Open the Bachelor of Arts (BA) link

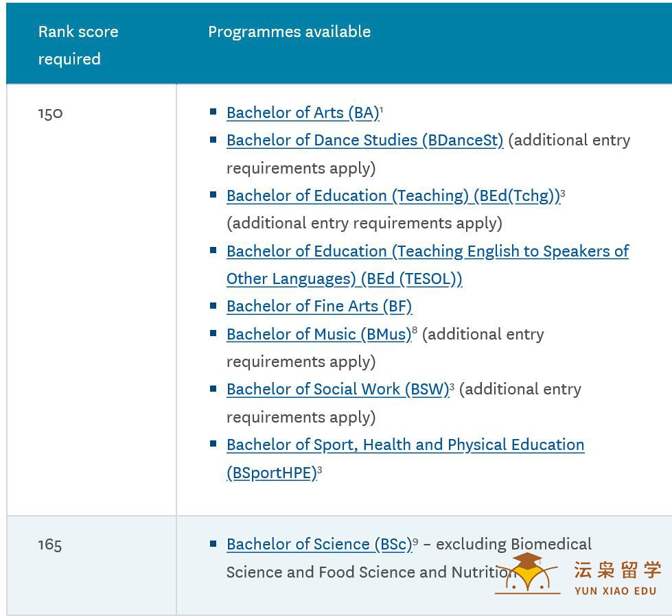click(302, 112)
